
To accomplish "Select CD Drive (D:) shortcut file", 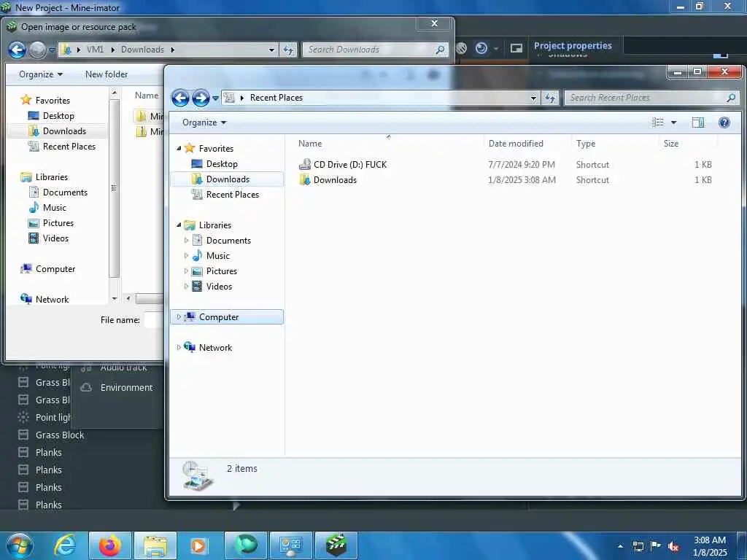I will tap(343, 165).
